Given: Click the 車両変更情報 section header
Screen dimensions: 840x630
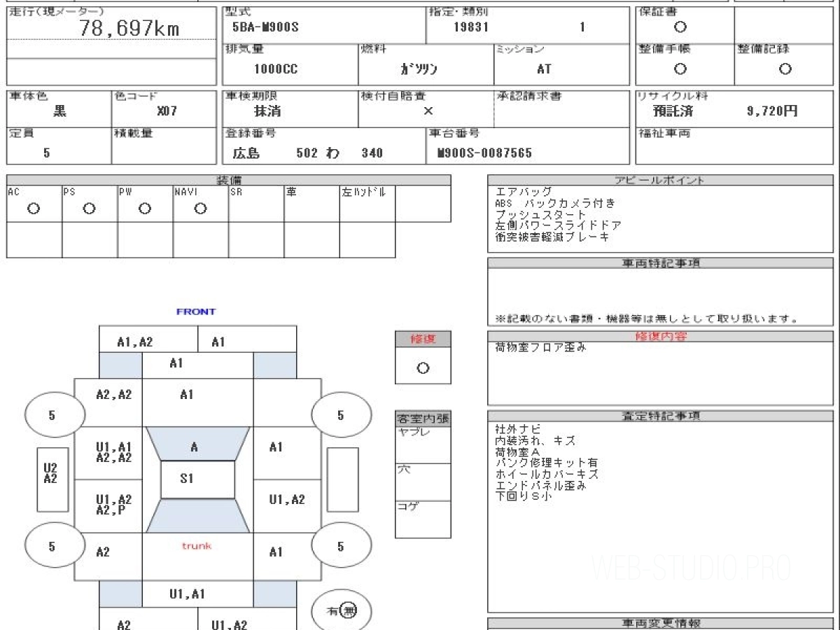Looking at the screenshot, I should click(x=660, y=623).
